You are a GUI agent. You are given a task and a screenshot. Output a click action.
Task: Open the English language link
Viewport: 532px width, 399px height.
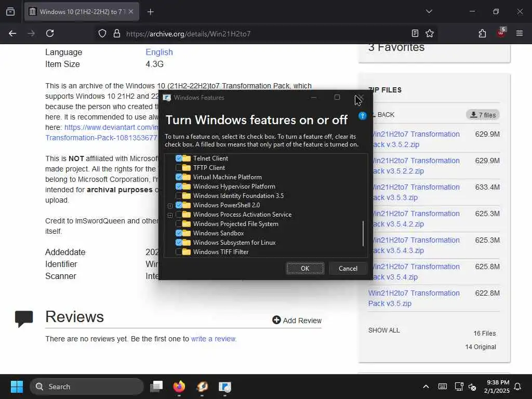[159, 52]
